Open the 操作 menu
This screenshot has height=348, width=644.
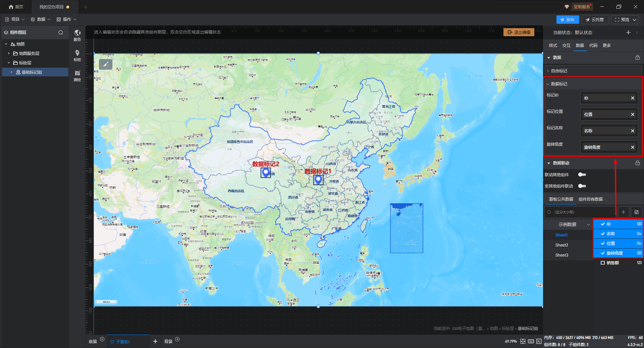pyautogui.click(x=66, y=19)
